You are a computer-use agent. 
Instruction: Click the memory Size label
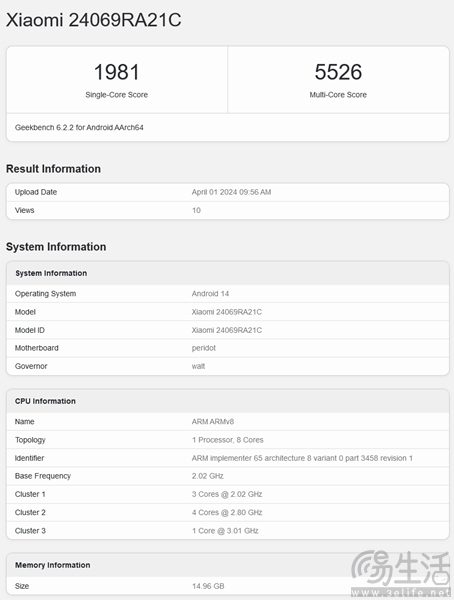(x=22, y=586)
